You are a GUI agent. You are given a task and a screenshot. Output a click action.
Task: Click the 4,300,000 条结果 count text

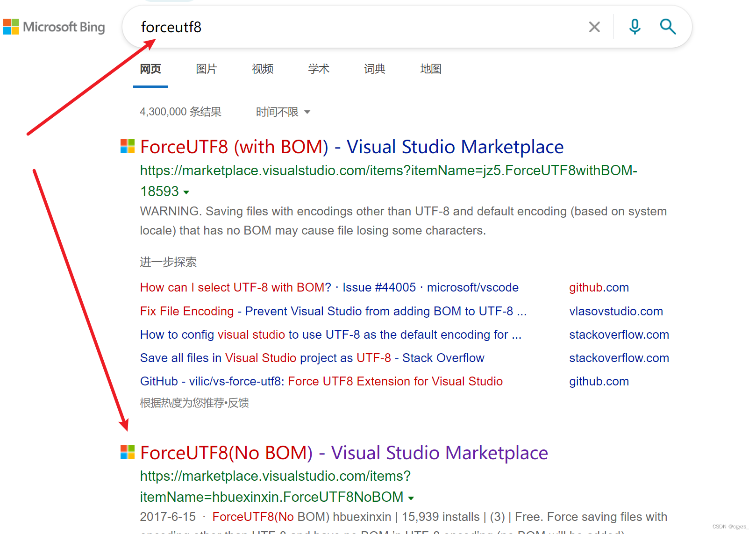pos(181,112)
